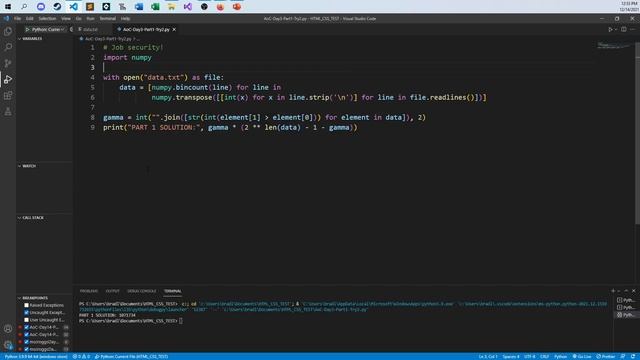640x360 pixels.
Task: Add a new terminal with the plus icon
Action: (x=613, y=291)
